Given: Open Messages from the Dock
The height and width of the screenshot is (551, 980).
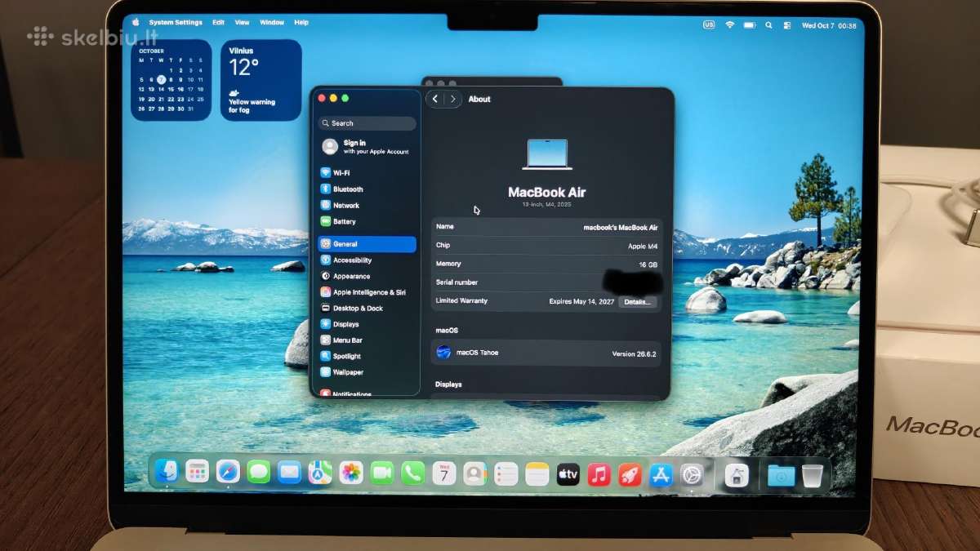Looking at the screenshot, I should pos(259,472).
